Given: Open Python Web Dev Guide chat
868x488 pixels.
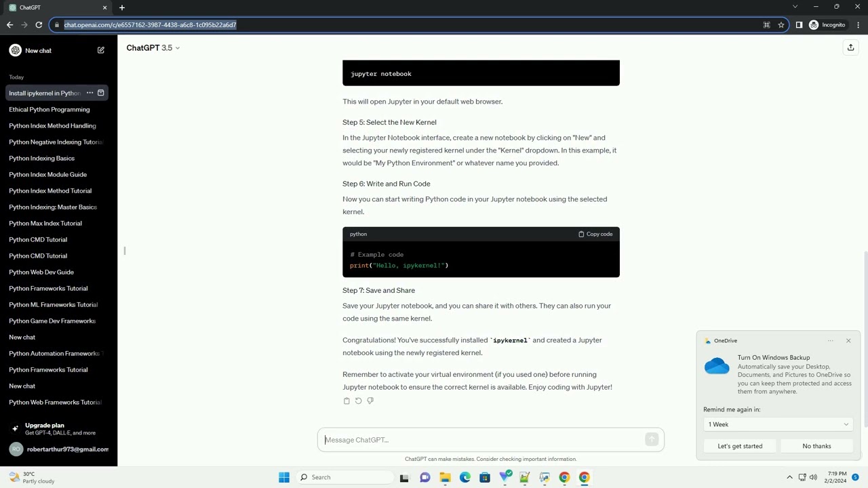Looking at the screenshot, I should coord(57,272).
